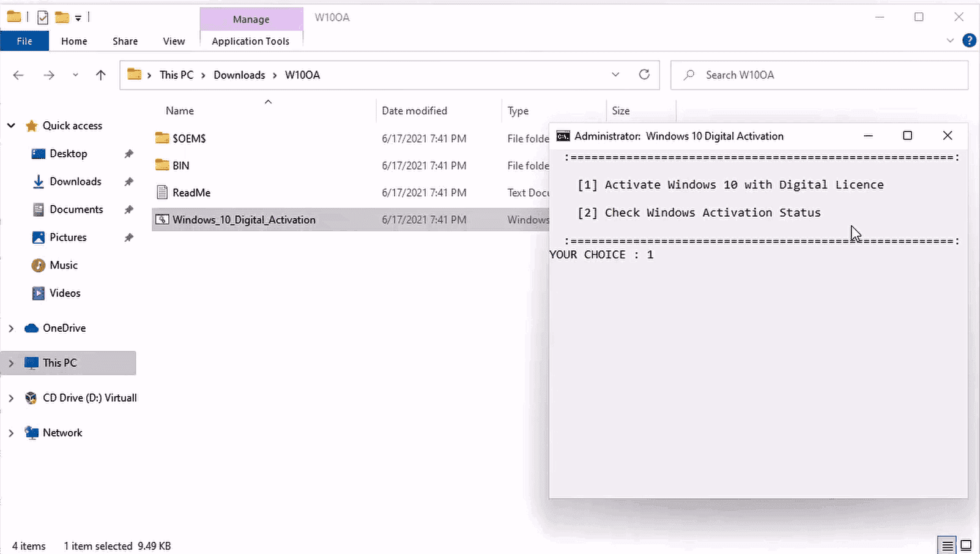The image size is (980, 554).
Task: Select the $OEM$ folder
Action: (189, 138)
